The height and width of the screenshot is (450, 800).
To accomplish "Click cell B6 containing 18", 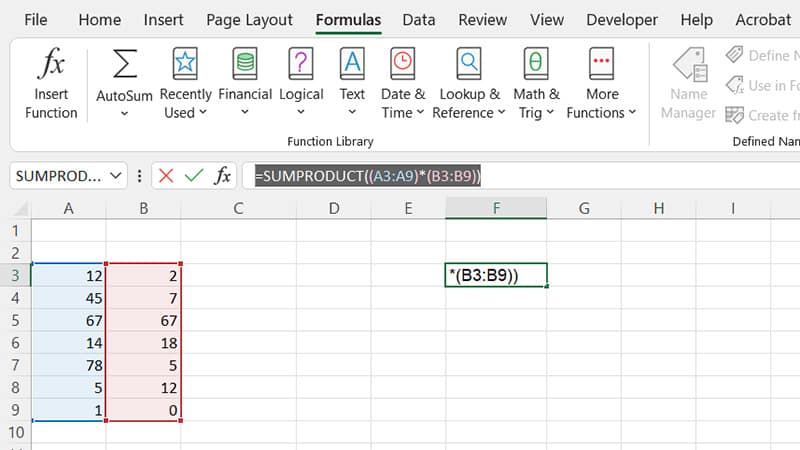I will (143, 343).
